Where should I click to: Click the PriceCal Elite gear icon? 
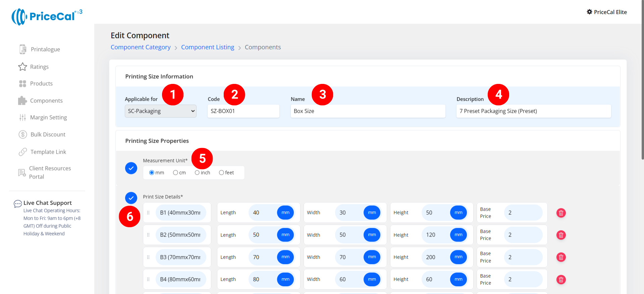(589, 12)
